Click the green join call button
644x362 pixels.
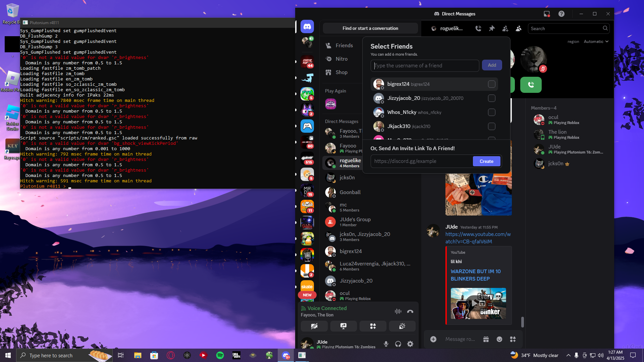[x=531, y=85]
